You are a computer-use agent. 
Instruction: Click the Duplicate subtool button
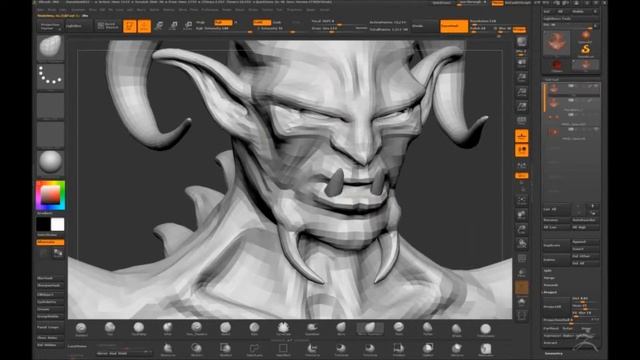pos(556,245)
